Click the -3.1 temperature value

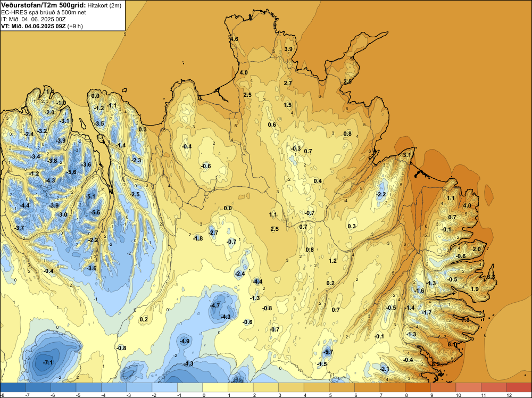[x=64, y=121]
